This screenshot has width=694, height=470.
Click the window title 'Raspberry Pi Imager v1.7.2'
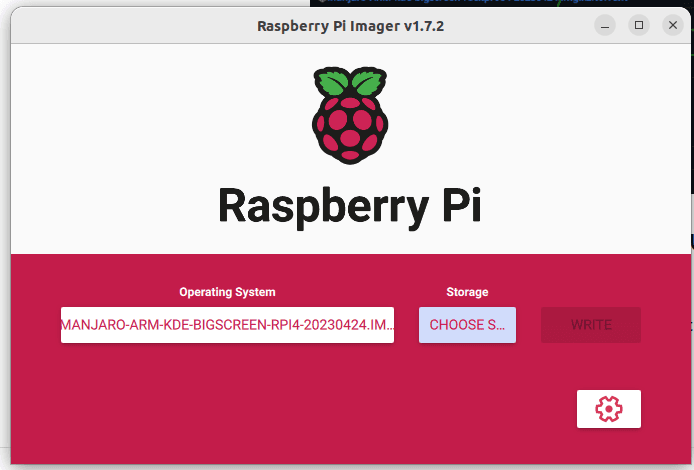[351, 26]
